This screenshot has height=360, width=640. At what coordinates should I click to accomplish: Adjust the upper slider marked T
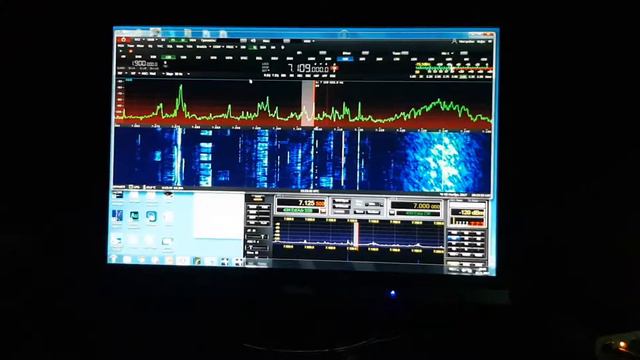(x=257, y=237)
